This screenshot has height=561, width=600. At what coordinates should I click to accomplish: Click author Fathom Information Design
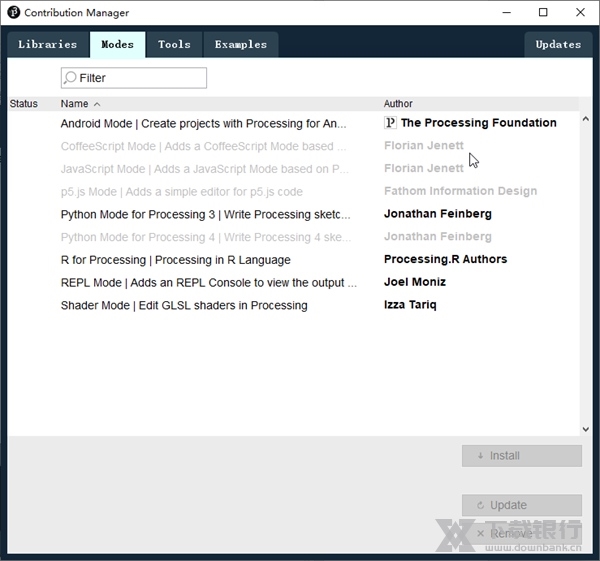pos(460,191)
